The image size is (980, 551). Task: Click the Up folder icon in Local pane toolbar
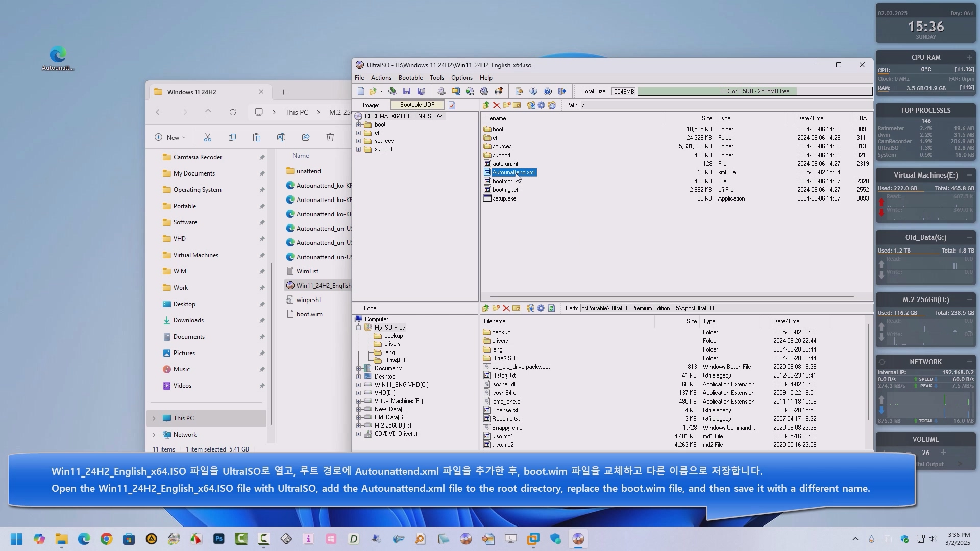(x=485, y=308)
